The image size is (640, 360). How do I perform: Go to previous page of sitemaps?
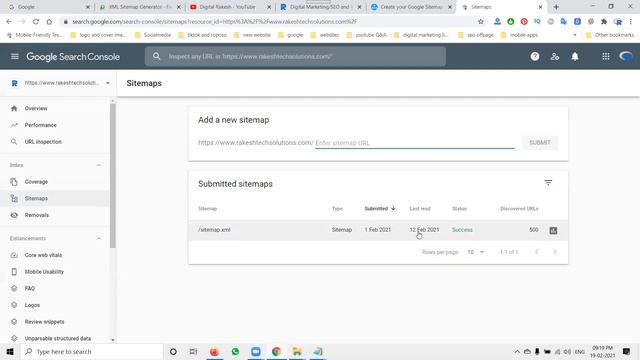pos(537,252)
